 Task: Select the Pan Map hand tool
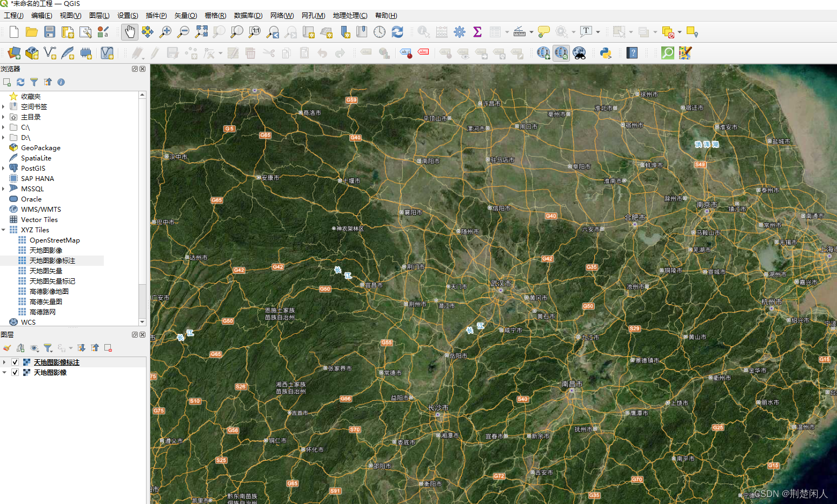[130, 32]
